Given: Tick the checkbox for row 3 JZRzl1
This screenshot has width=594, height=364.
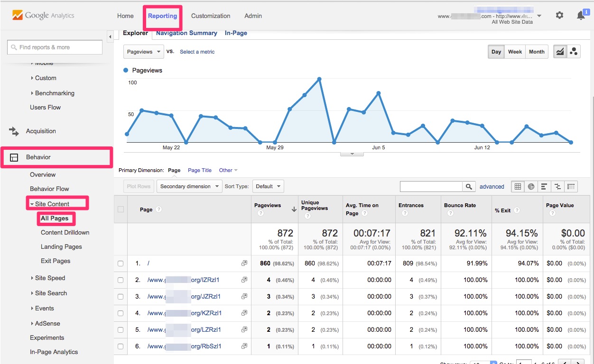Looking at the screenshot, I should click(121, 297).
